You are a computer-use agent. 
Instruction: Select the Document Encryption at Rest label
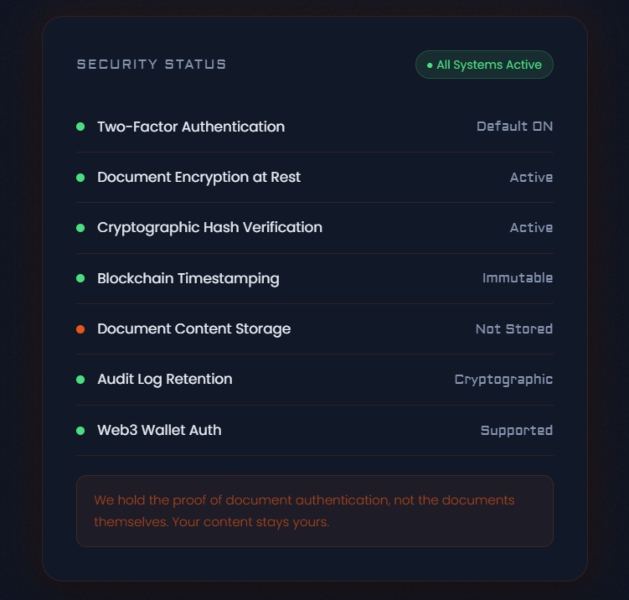tap(199, 177)
